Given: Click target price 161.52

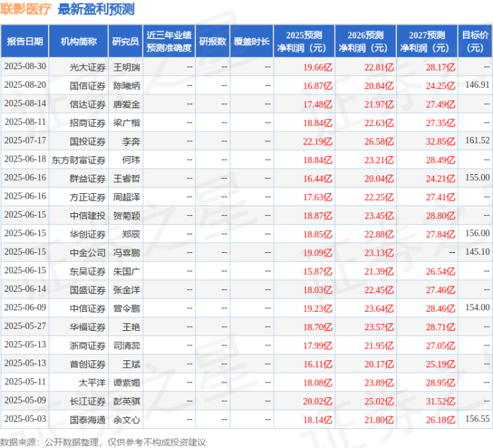Looking at the screenshot, I should point(477,141).
